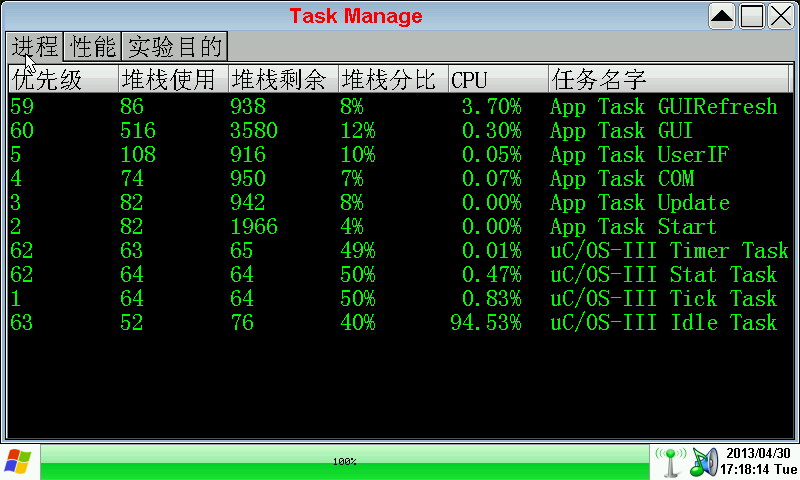Open the 实验目的 tab
The height and width of the screenshot is (480, 800).
coord(174,47)
